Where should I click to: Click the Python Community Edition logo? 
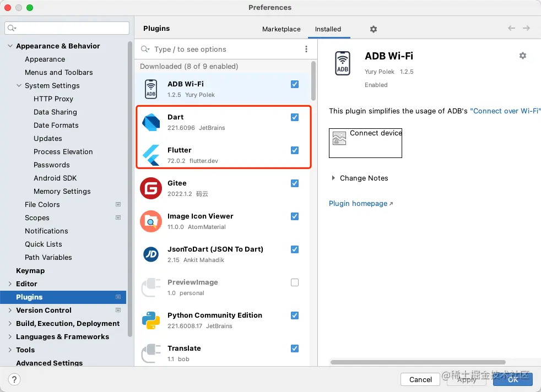tap(151, 320)
